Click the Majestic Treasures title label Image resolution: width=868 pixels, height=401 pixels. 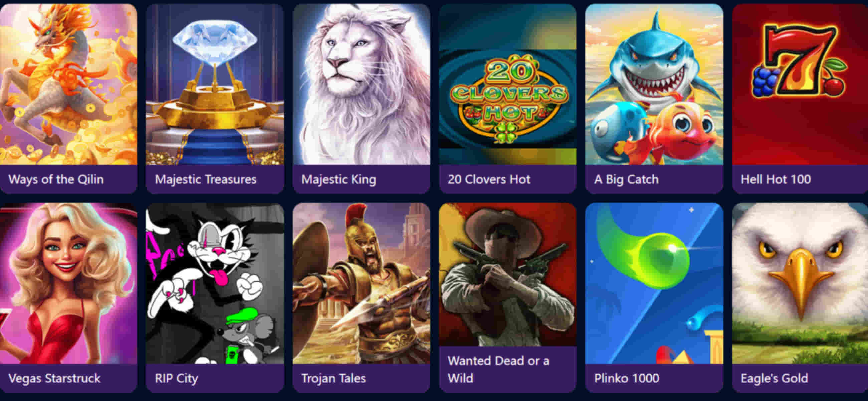[206, 179]
